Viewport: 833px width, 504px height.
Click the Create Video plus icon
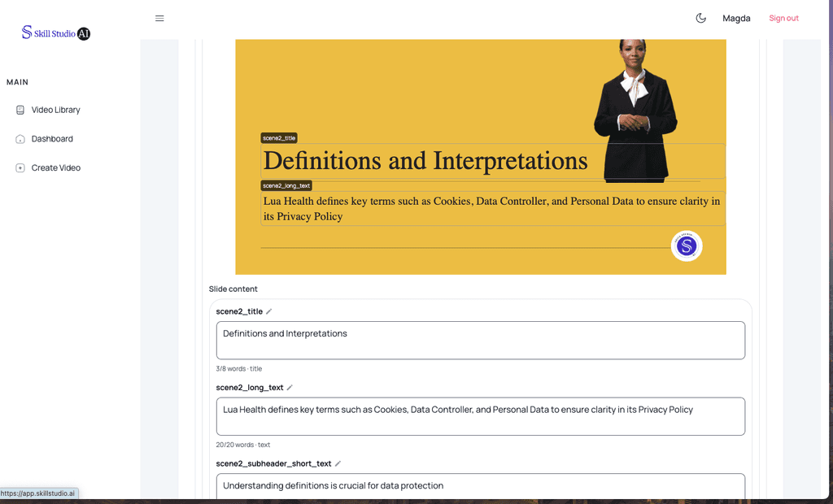[x=20, y=167]
